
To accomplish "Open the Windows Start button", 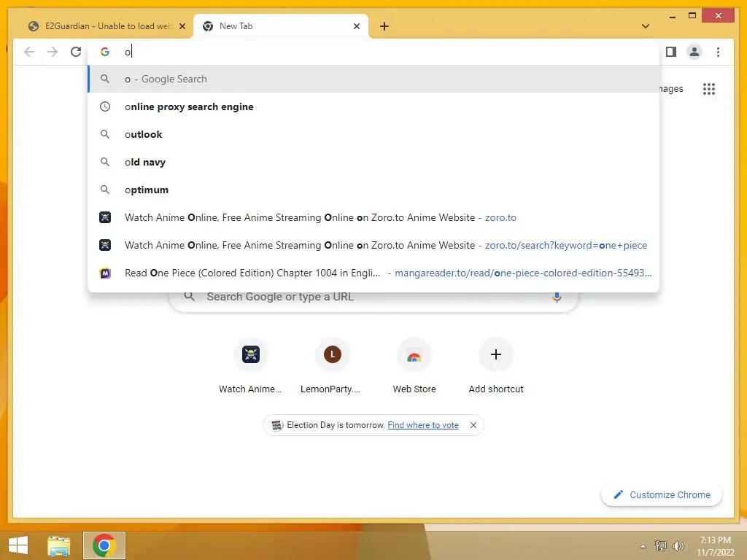I will [x=18, y=545].
